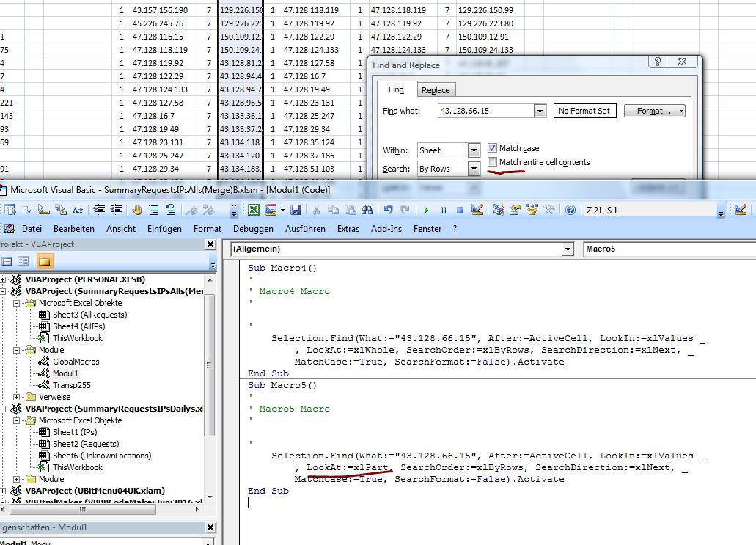Open the Within dropdown showing Sheet
The height and width of the screenshot is (545, 756).
point(474,150)
